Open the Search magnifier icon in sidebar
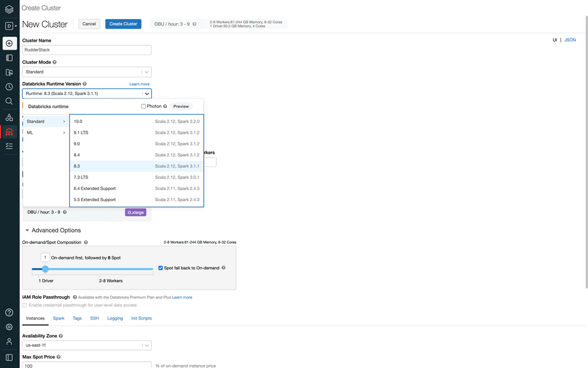The image size is (588, 368). tap(9, 101)
